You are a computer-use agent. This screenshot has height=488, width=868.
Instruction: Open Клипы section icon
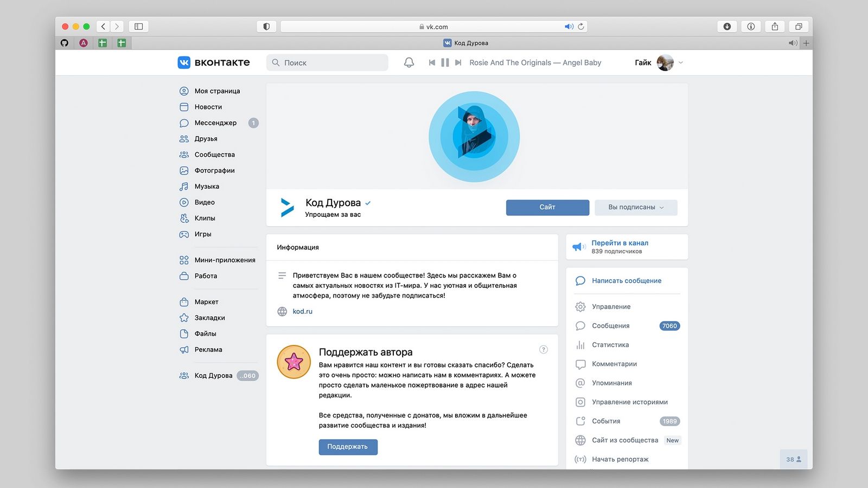[x=184, y=218]
